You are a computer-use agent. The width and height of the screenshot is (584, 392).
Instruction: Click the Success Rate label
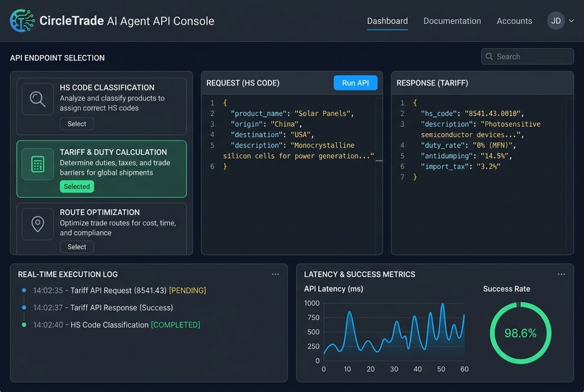point(506,289)
